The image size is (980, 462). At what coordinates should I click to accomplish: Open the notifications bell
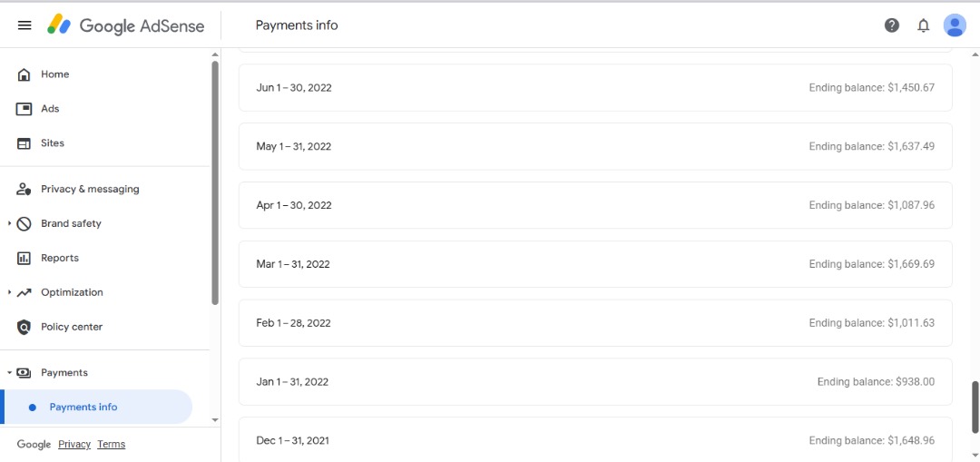pos(924,25)
